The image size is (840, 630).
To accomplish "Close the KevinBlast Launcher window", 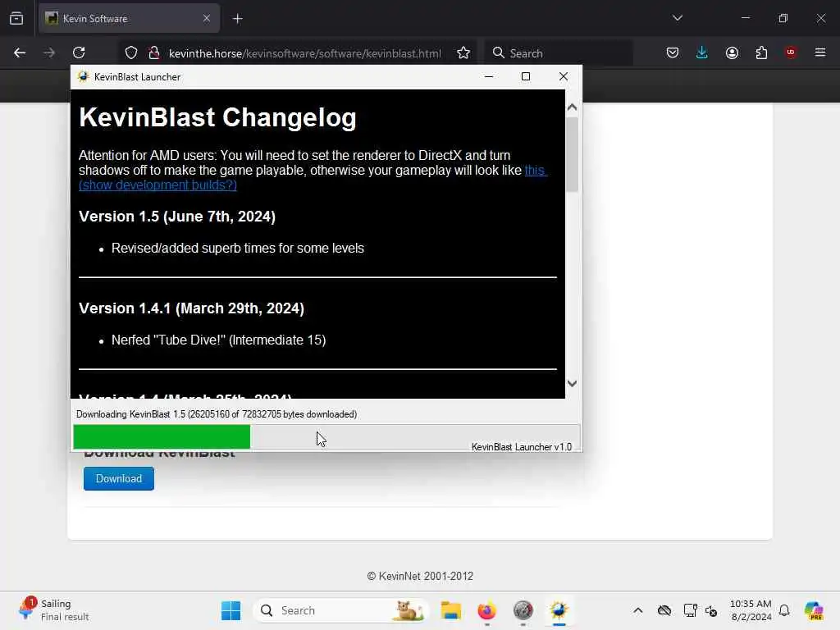I will point(563,76).
